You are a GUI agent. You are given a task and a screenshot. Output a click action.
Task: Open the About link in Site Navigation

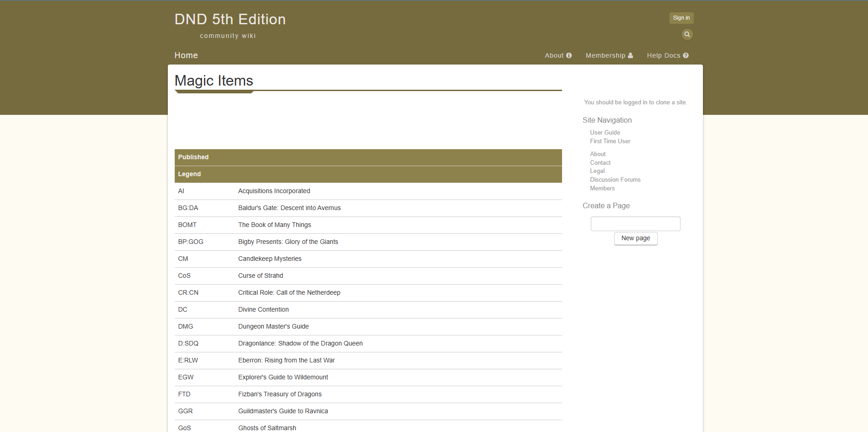point(598,154)
